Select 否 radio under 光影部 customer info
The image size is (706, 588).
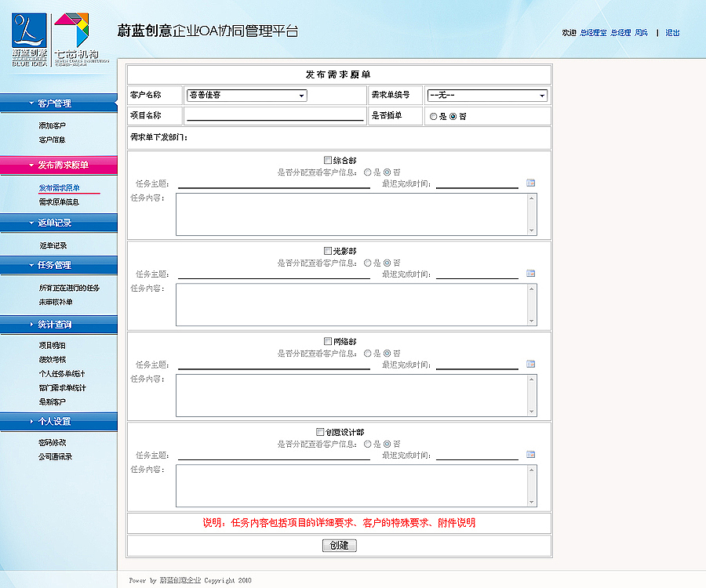[x=388, y=263]
